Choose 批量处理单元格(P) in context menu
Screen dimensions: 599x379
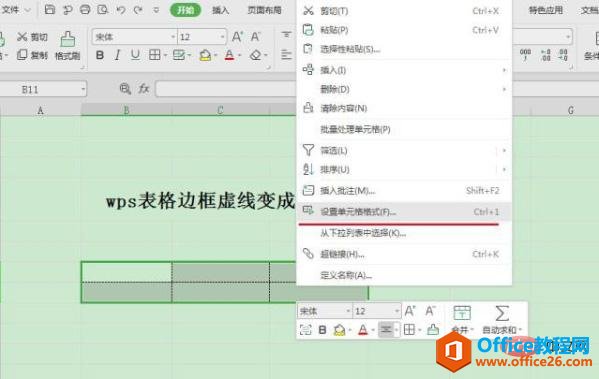404,129
